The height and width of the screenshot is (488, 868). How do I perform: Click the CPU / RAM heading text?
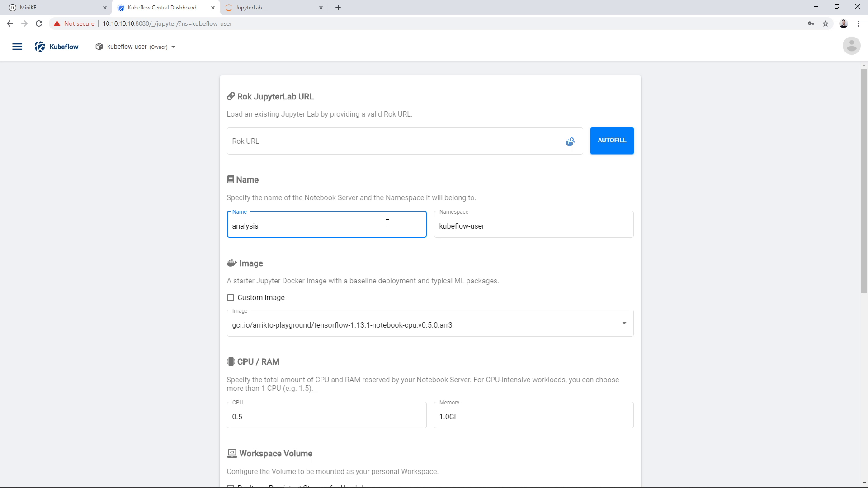(258, 362)
